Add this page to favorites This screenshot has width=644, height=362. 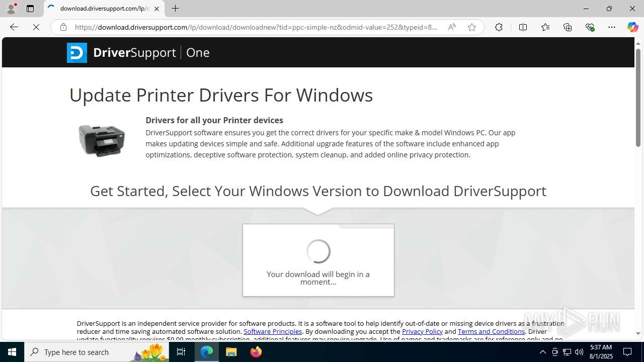pyautogui.click(x=471, y=27)
